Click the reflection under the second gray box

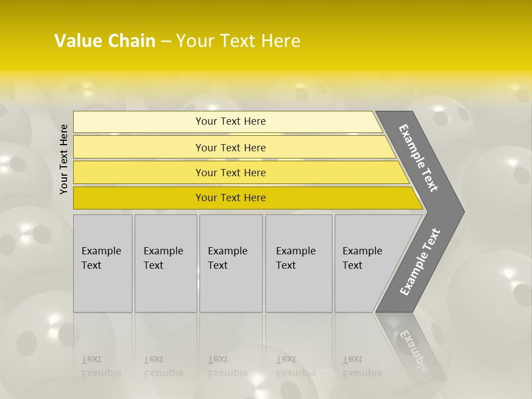[x=165, y=366]
